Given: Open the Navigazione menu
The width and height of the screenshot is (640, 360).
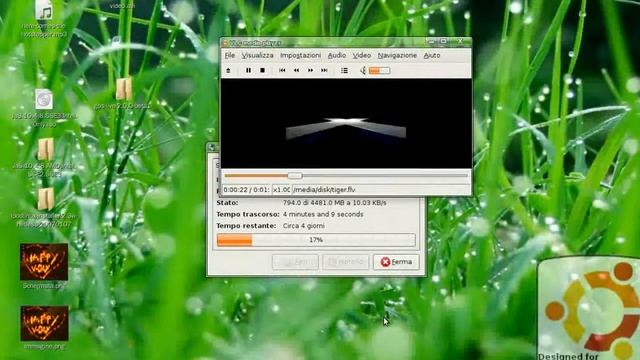Looking at the screenshot, I should [397, 55].
